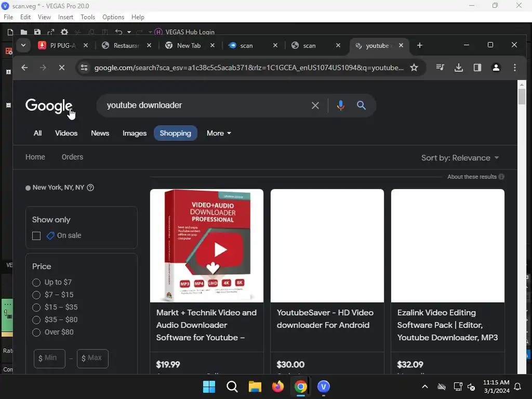Image resolution: width=532 pixels, height=399 pixels.
Task: Switch to All results
Action: coord(37,133)
